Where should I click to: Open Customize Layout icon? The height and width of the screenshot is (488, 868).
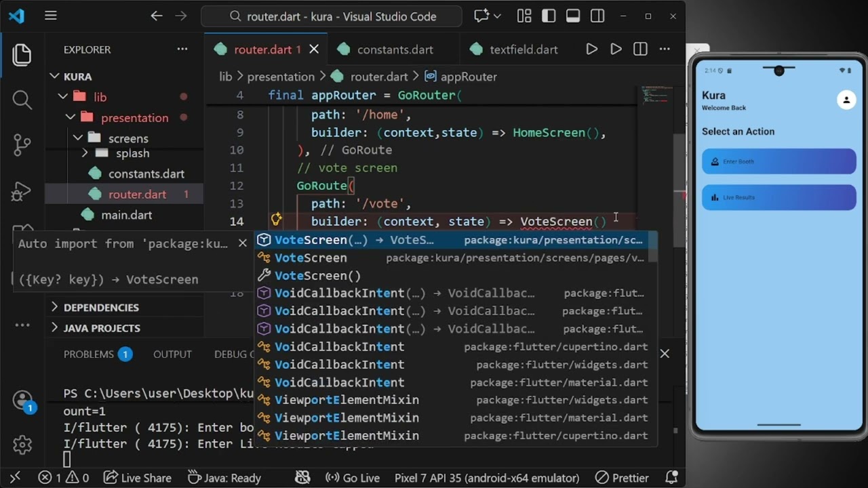524,16
